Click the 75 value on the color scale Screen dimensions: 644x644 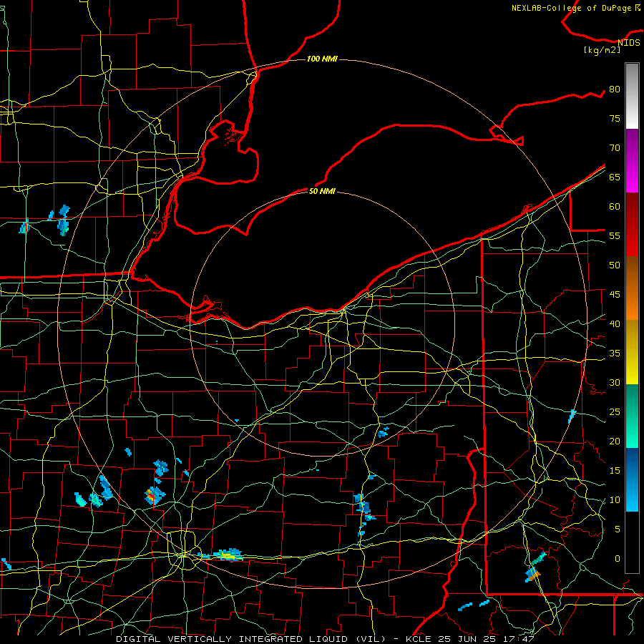click(x=615, y=119)
